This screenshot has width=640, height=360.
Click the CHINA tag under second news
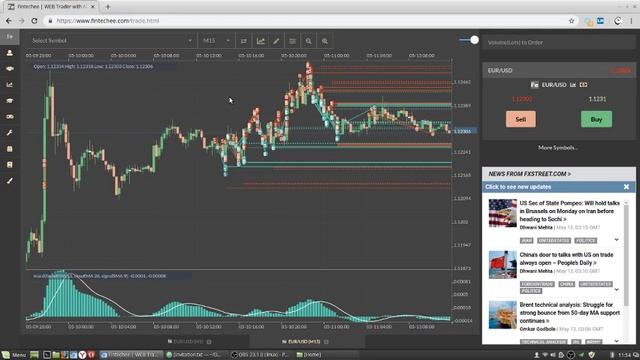tap(567, 284)
